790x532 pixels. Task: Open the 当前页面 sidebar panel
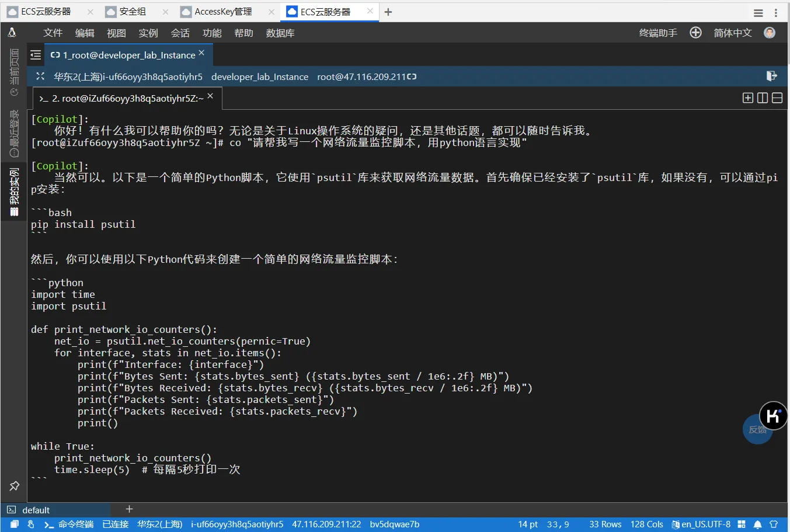pyautogui.click(x=14, y=72)
